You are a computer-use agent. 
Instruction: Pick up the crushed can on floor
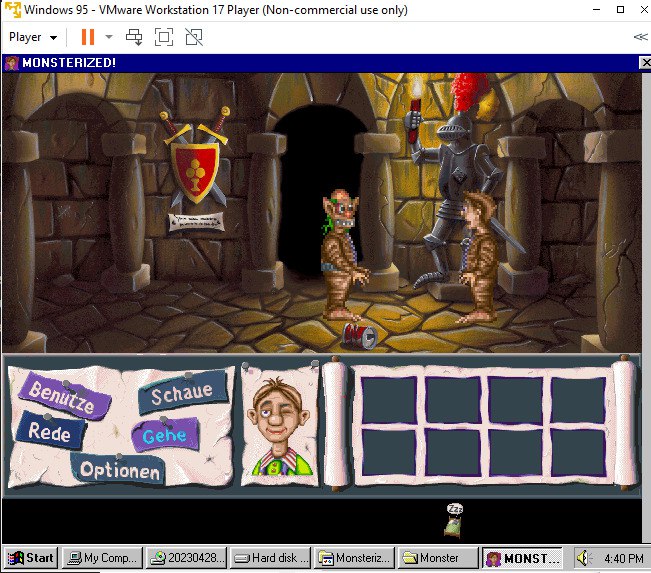360,335
